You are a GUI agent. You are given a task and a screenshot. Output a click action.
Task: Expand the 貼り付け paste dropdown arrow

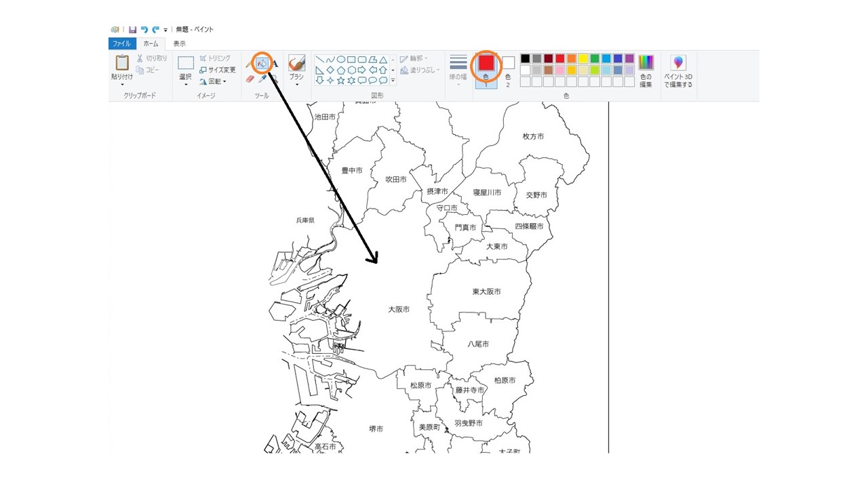[x=122, y=85]
